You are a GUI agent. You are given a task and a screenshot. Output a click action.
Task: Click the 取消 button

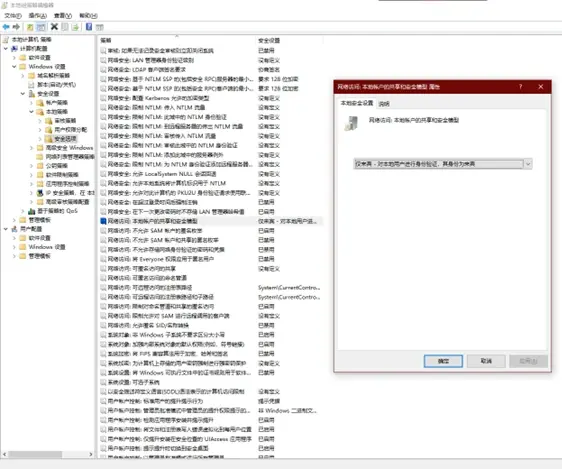pos(486,361)
